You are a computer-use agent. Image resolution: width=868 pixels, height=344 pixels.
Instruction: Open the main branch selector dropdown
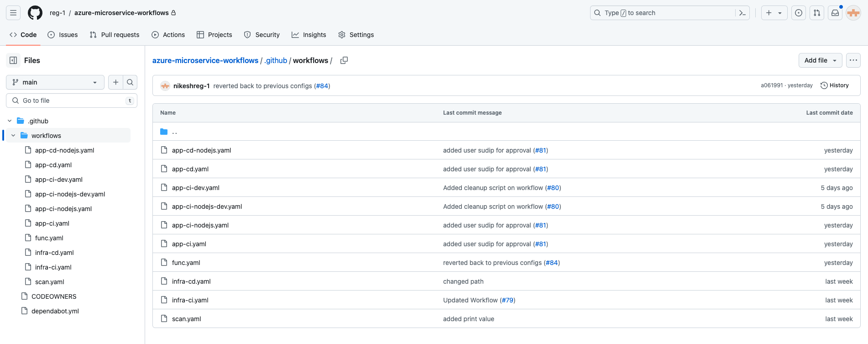tap(55, 82)
